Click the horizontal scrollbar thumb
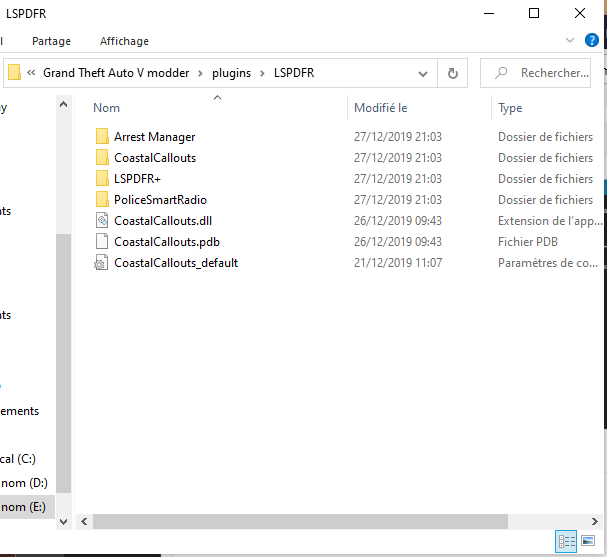The height and width of the screenshot is (557, 607). pyautogui.click(x=300, y=522)
